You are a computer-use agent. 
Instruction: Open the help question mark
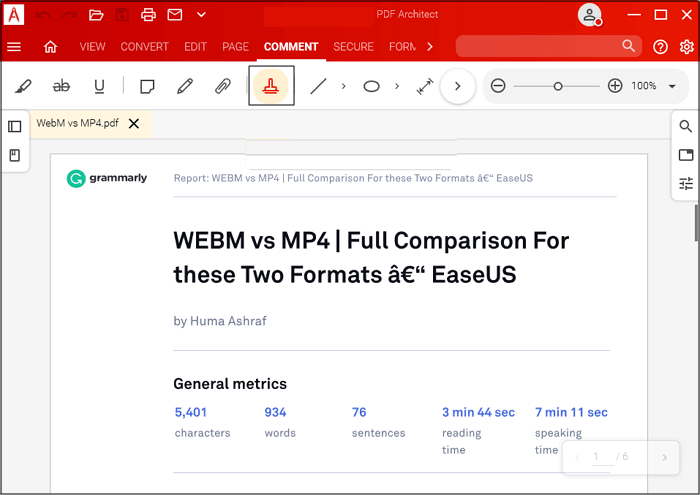(x=660, y=47)
